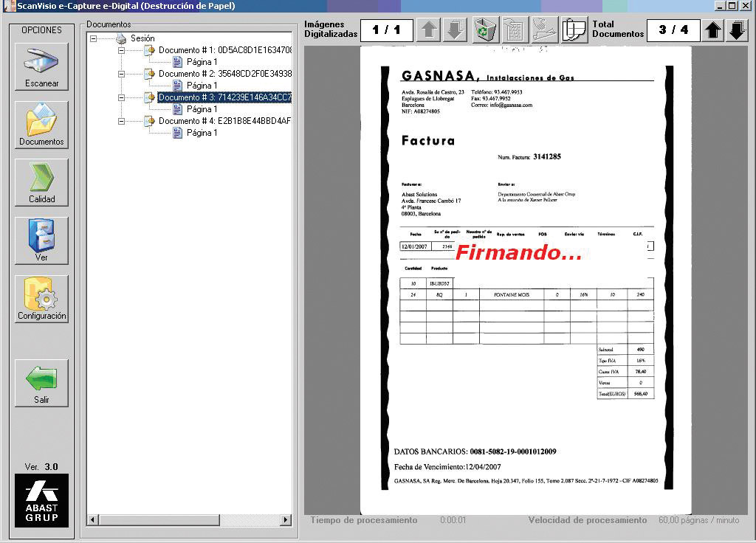The height and width of the screenshot is (543, 756).
Task: Click the Total Documentos counter field
Action: pyautogui.click(x=673, y=30)
